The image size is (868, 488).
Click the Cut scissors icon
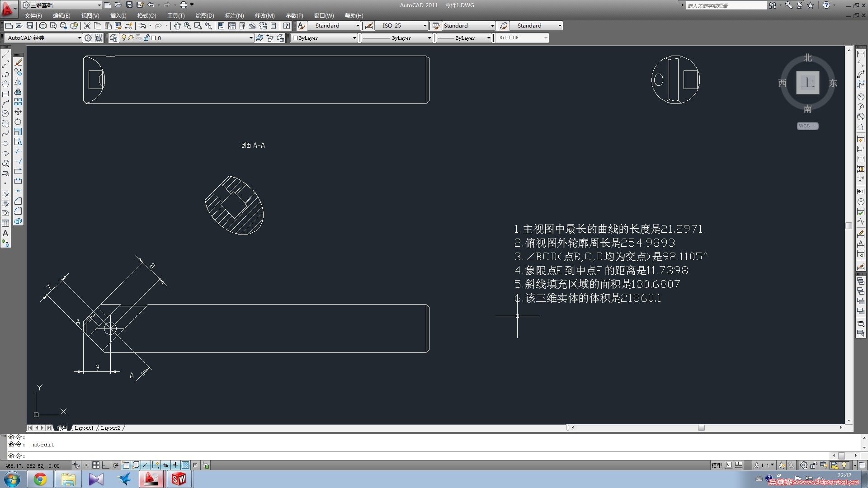tap(87, 26)
